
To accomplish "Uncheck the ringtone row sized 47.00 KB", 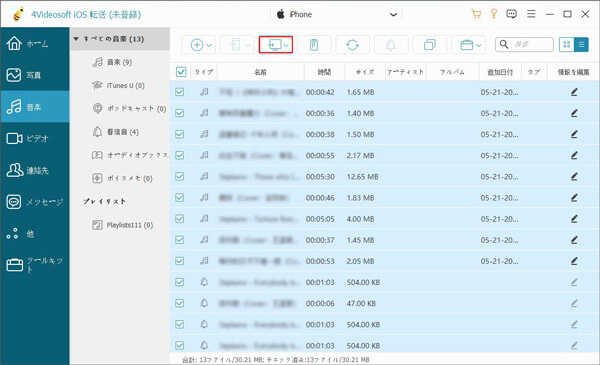I will click(179, 303).
